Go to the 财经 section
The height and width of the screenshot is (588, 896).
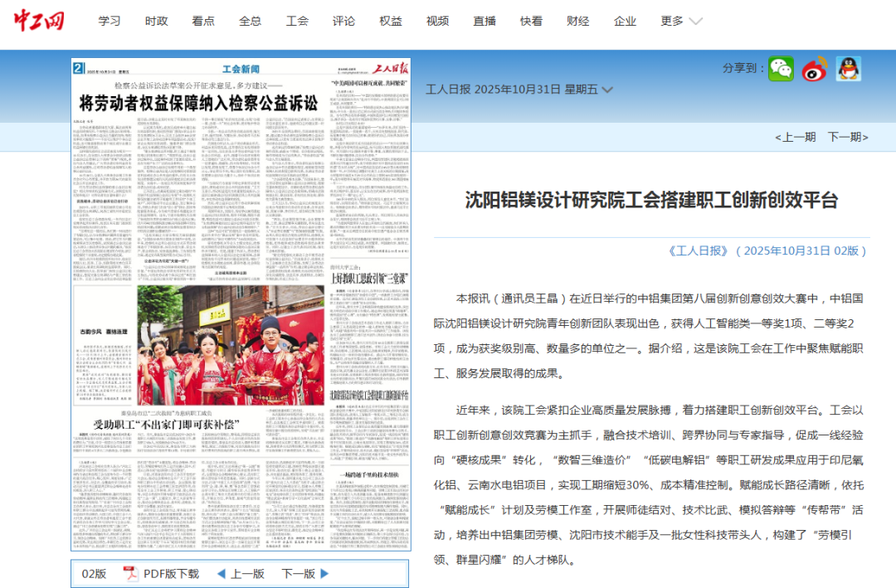tap(577, 21)
